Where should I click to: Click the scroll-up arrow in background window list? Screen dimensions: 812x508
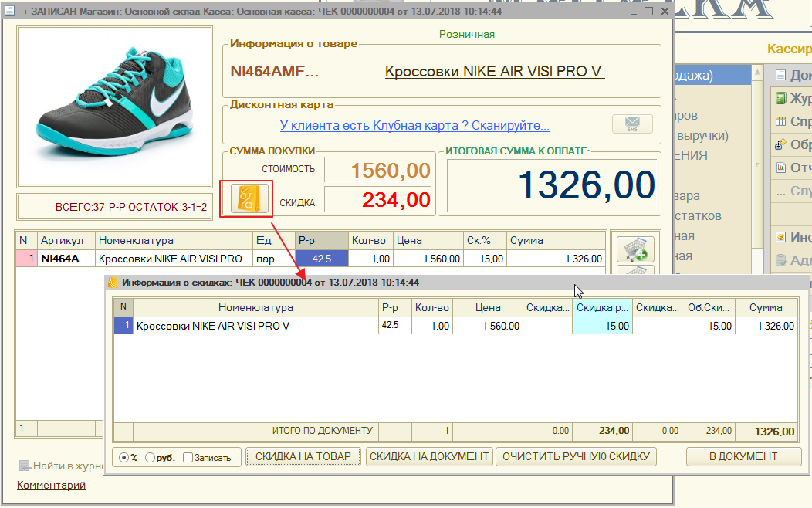click(757, 73)
